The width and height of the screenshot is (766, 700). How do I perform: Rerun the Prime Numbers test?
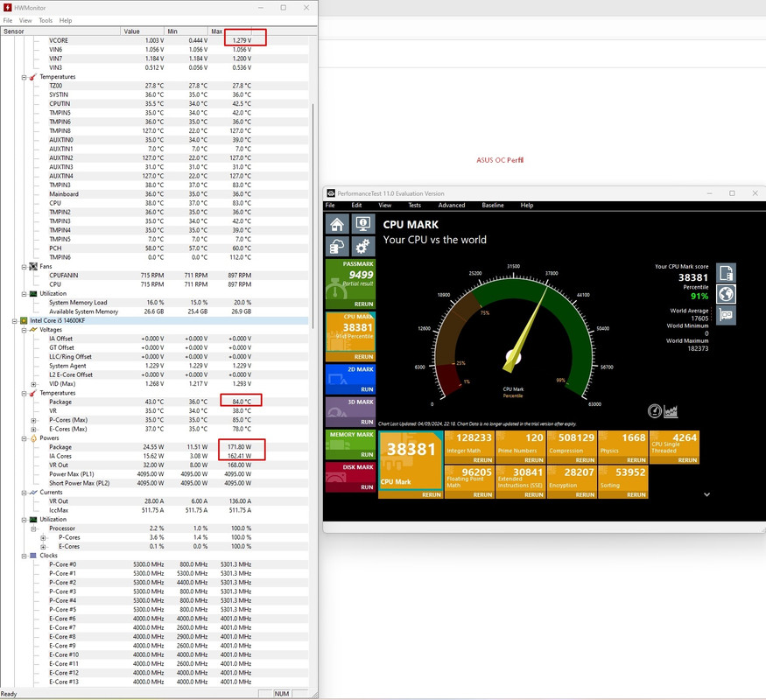coord(534,460)
